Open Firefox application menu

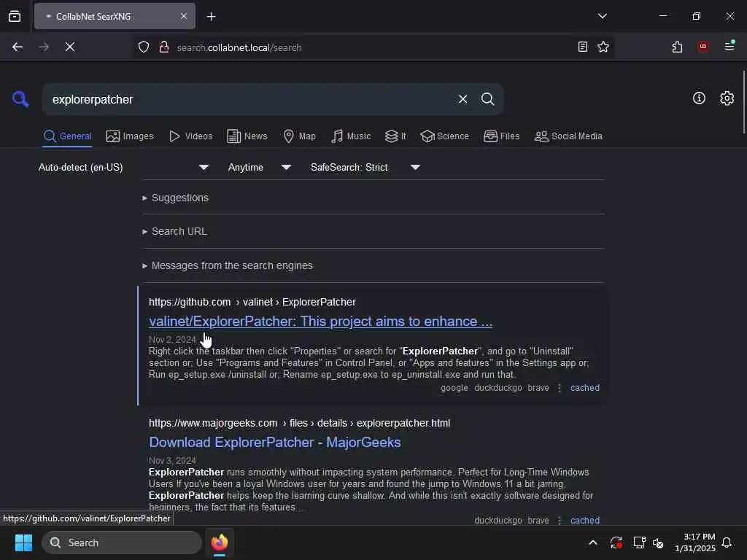(729, 46)
